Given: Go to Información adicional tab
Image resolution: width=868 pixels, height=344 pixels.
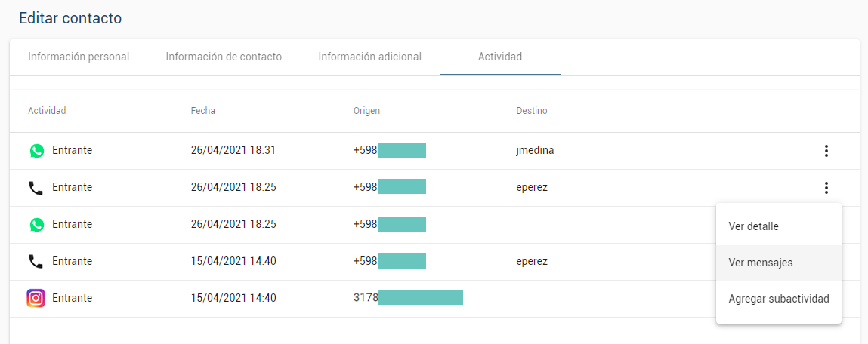Looking at the screenshot, I should click(369, 57).
